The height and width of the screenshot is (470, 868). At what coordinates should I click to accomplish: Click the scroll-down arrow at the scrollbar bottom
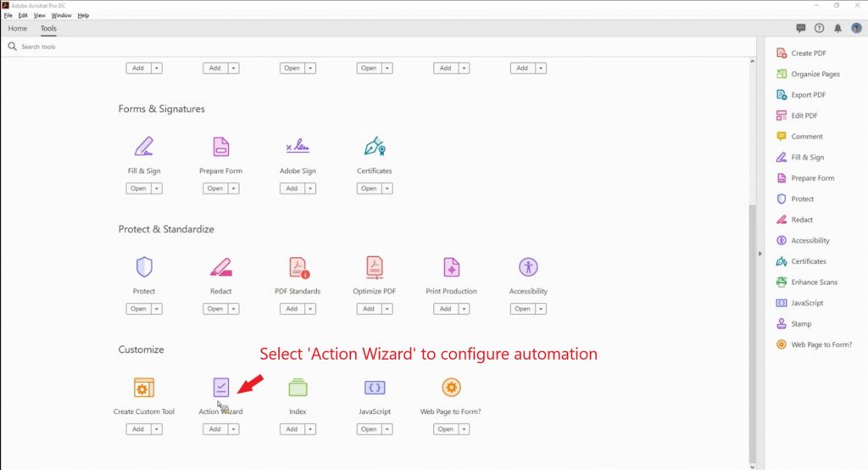point(752,467)
